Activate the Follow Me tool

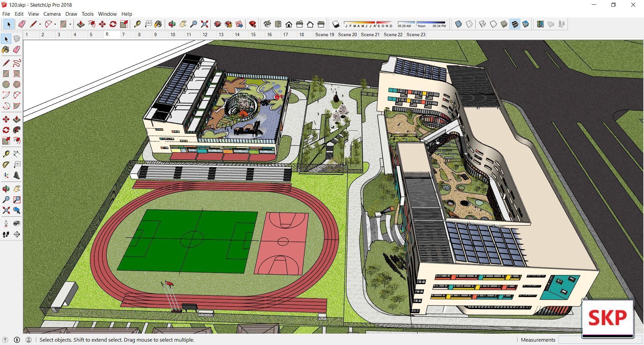click(x=16, y=130)
